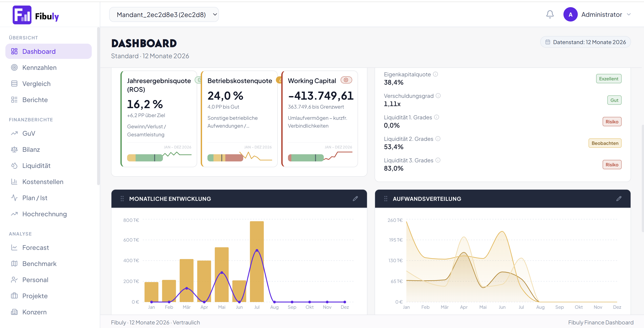Screen dimensions: 644x328
Task: Edit the Monatliche Entwicklung widget
Action: pos(355,199)
